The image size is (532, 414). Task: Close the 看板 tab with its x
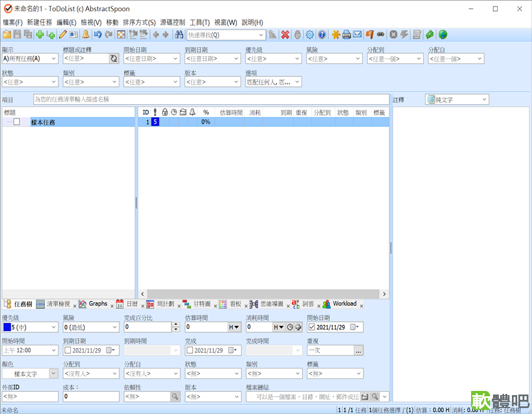click(x=246, y=306)
